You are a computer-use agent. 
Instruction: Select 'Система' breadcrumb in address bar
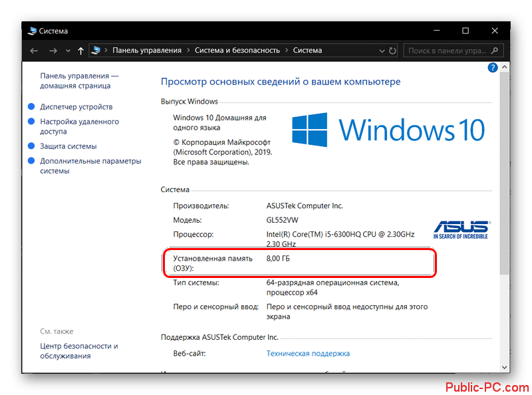[x=307, y=51]
